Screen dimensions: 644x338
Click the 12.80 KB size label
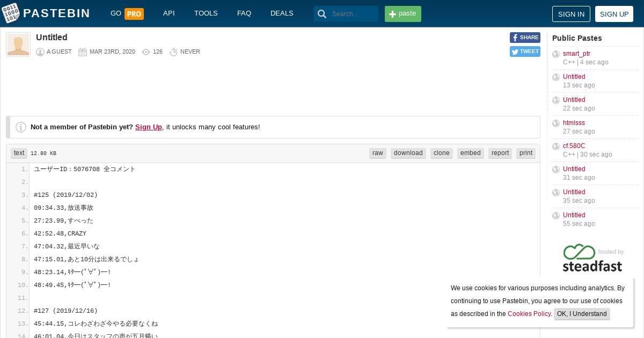43,153
